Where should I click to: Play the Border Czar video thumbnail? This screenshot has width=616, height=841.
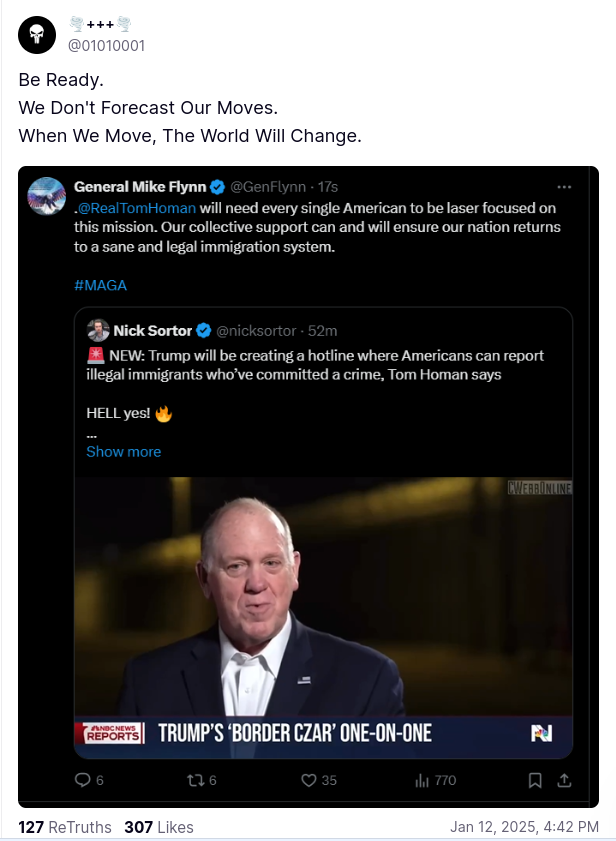323,615
